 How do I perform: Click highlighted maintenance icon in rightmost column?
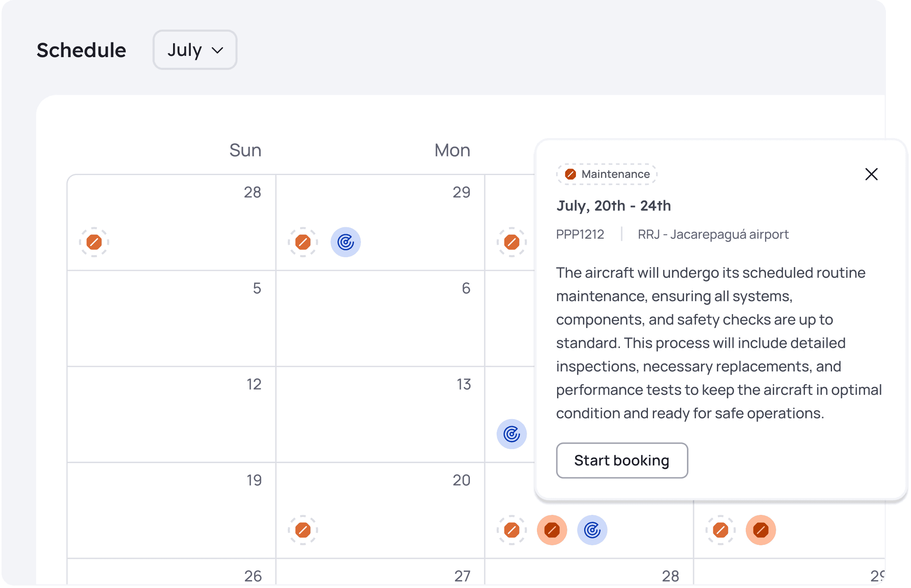click(761, 530)
